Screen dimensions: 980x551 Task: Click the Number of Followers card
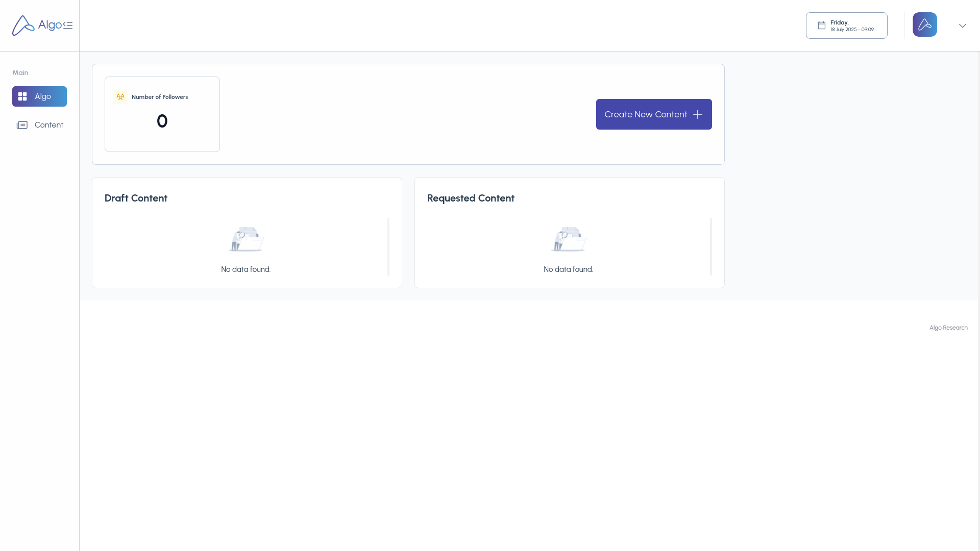coord(162,114)
